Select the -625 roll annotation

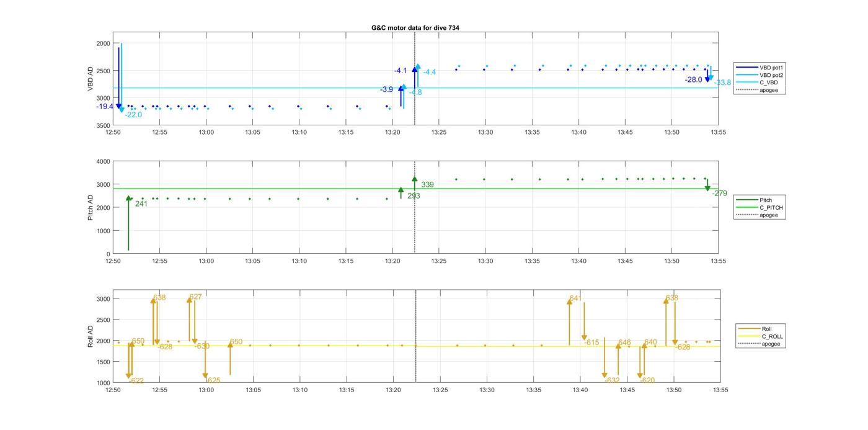[213, 380]
